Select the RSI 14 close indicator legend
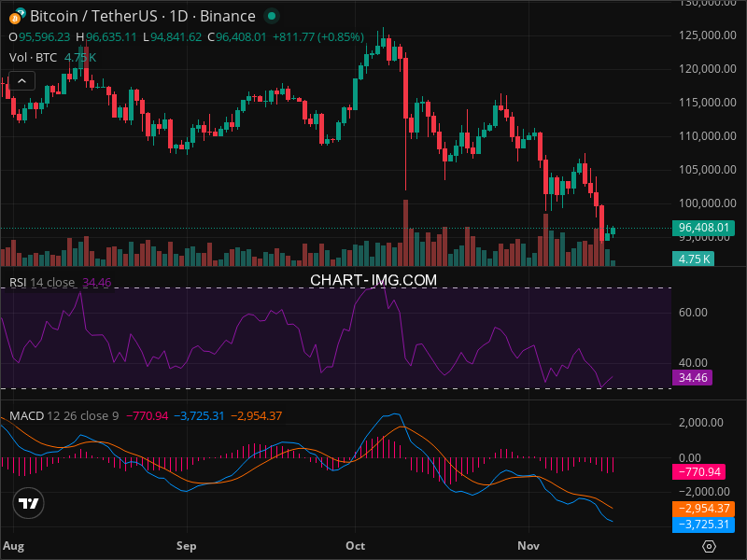The width and height of the screenshot is (747, 560). [42, 282]
